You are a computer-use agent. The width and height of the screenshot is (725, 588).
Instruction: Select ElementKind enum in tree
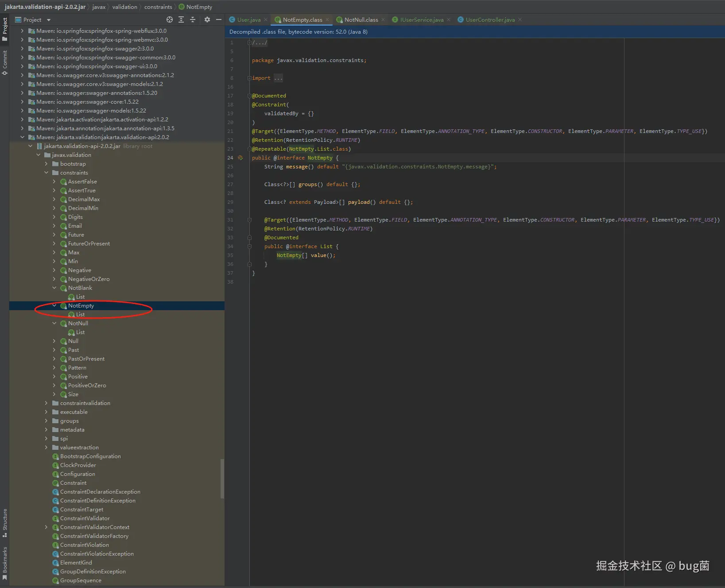76,563
